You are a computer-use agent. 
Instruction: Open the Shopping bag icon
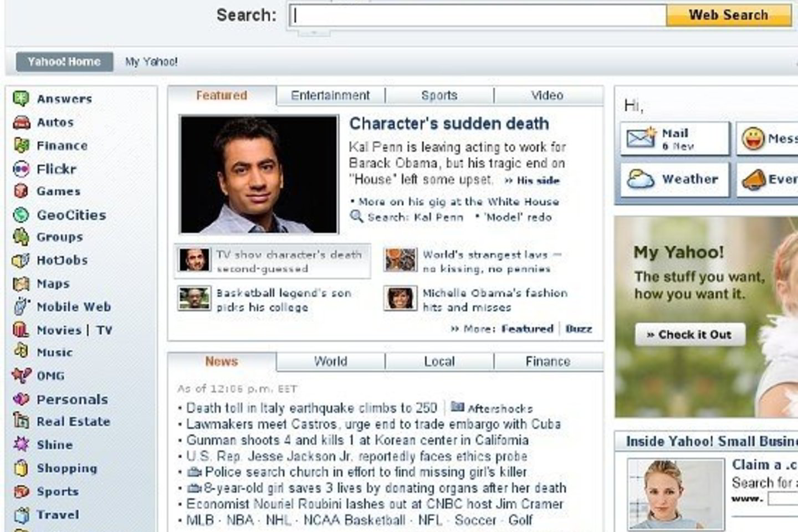(21, 468)
